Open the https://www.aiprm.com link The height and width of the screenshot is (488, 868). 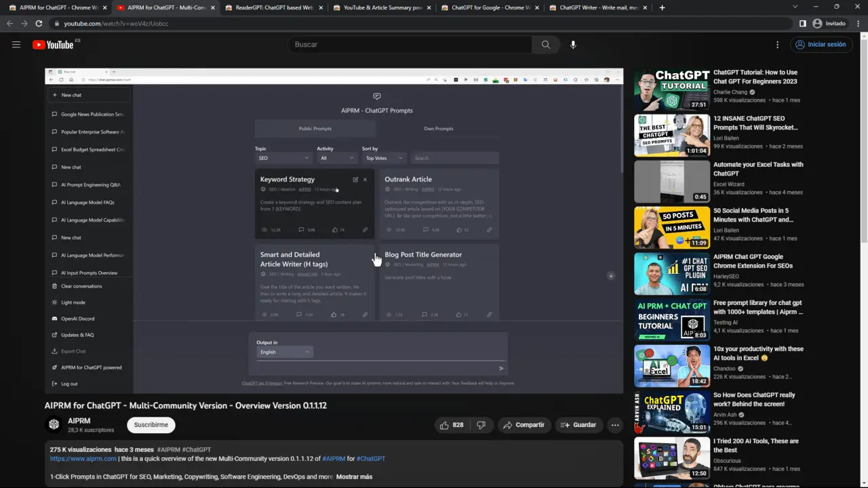(83, 459)
